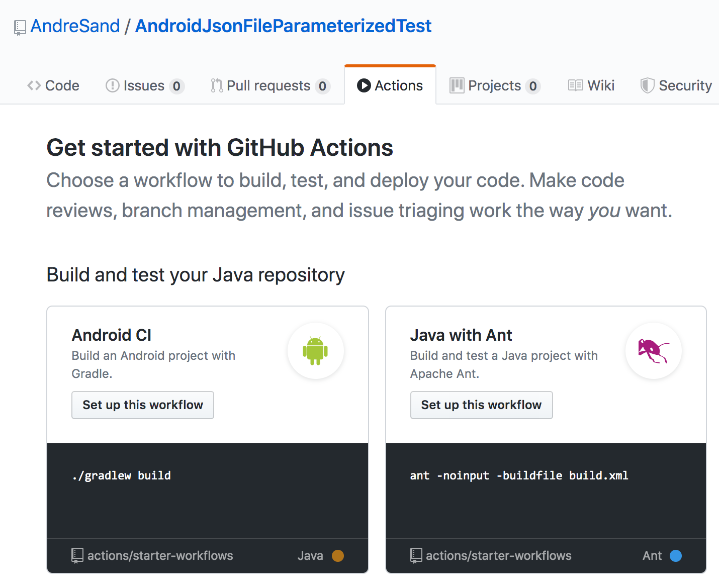Open actions/starter-workflows link in Java with Ant card
Viewport: 719px width, 588px height.
499,556
